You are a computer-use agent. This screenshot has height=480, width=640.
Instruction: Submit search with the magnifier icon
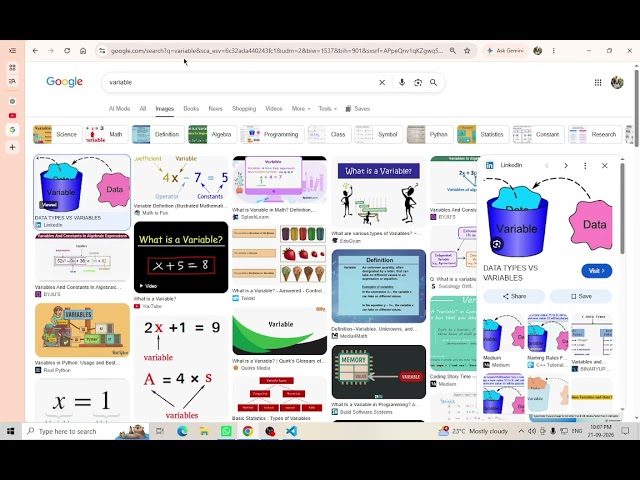pyautogui.click(x=433, y=82)
